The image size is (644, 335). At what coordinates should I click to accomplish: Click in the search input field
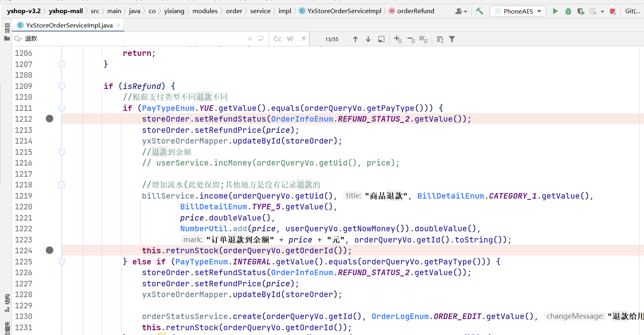135,39
